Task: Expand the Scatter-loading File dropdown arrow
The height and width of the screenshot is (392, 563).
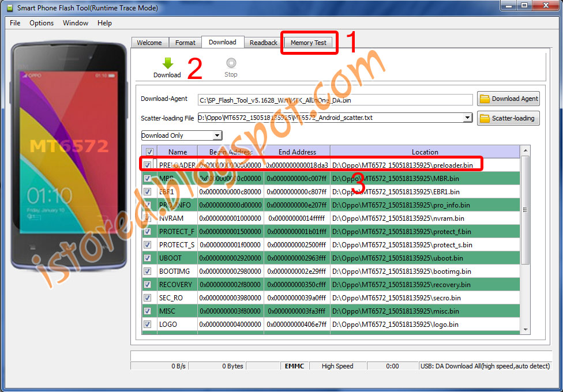Action: pos(467,118)
